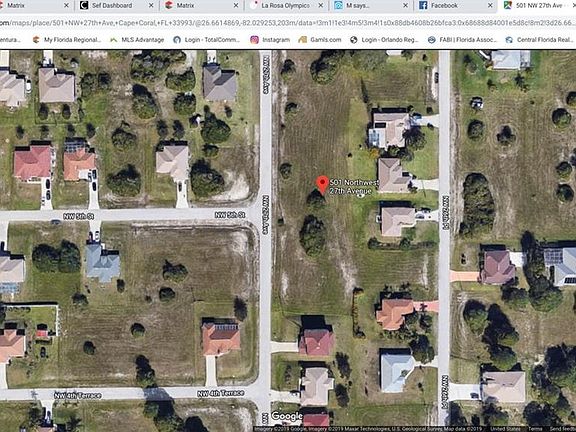Close the Sef Dashboard tab
576x432 pixels.
coord(151,6)
